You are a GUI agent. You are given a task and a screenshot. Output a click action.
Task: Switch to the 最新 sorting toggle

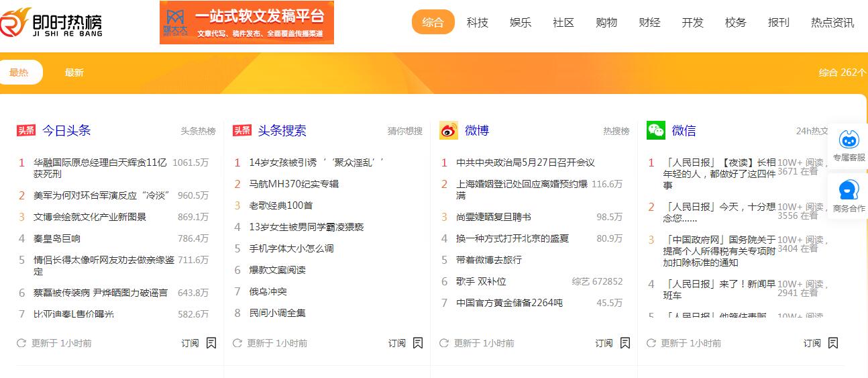(x=74, y=73)
